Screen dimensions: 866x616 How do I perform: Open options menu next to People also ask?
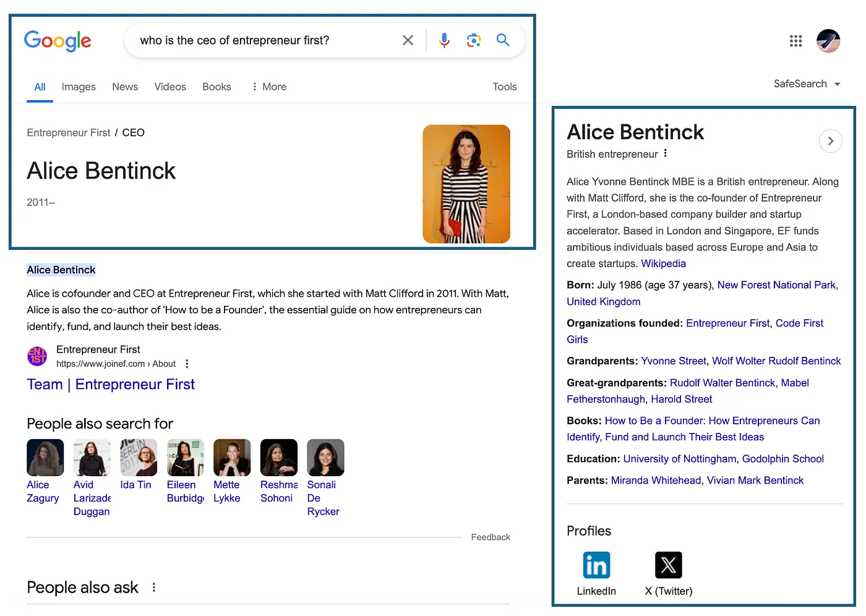tap(154, 588)
